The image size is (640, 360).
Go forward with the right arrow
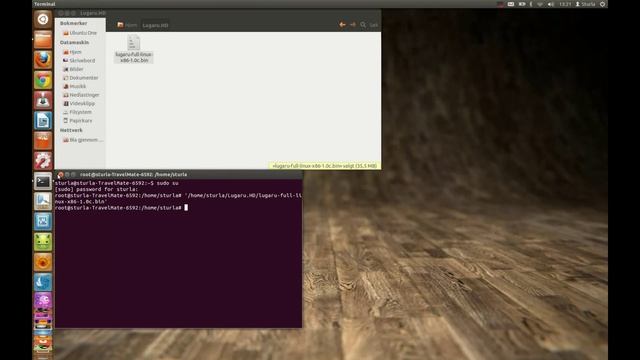353,25
